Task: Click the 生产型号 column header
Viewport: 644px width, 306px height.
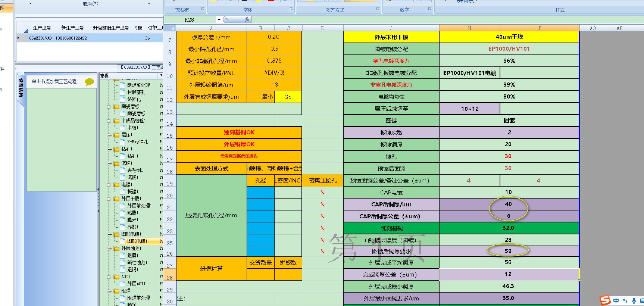Action: point(42,28)
